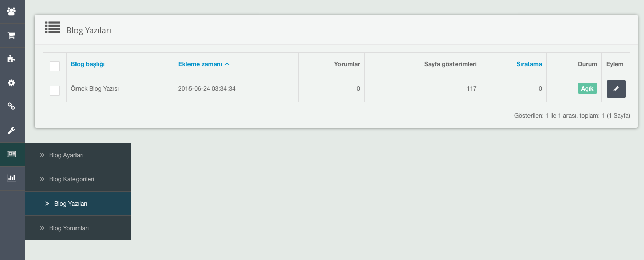The width and height of the screenshot is (644, 260).
Task: Click the green Açık status badge
Action: click(x=587, y=89)
